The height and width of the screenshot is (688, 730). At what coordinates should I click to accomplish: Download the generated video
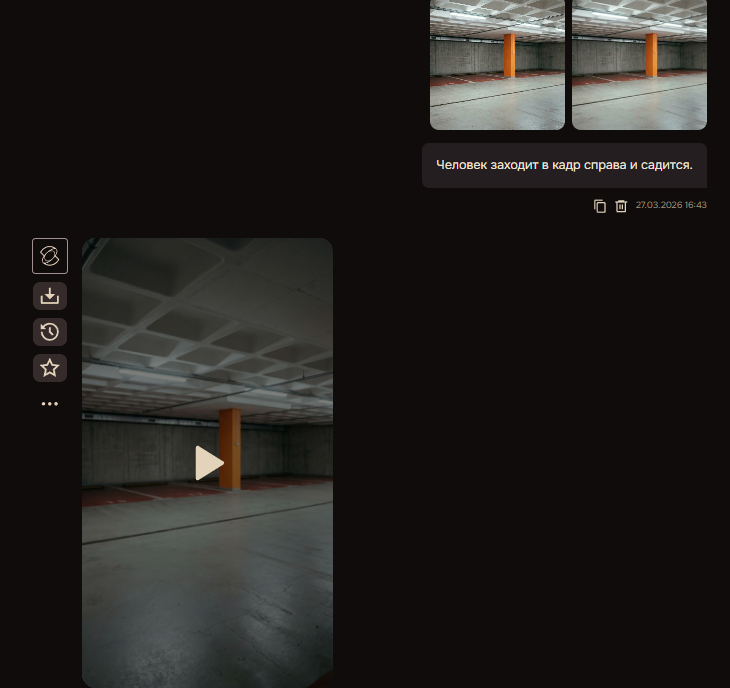(50, 296)
